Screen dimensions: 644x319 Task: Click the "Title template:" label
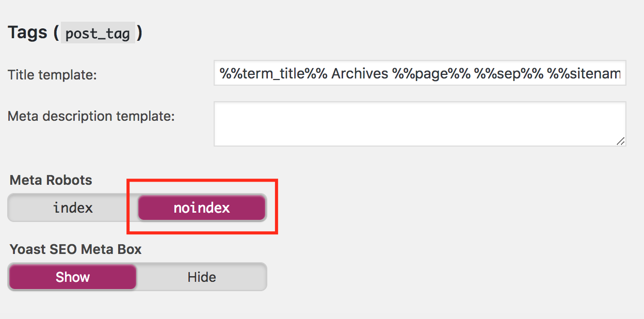pyautogui.click(x=52, y=75)
